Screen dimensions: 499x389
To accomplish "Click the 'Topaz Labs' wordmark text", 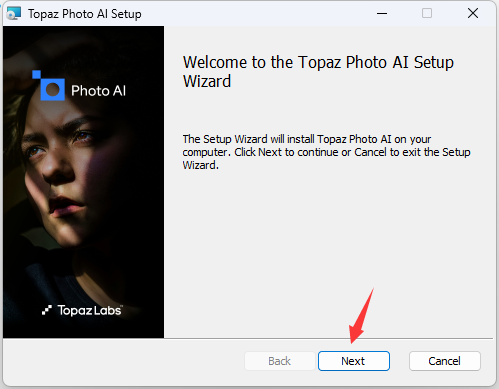I will [90, 310].
